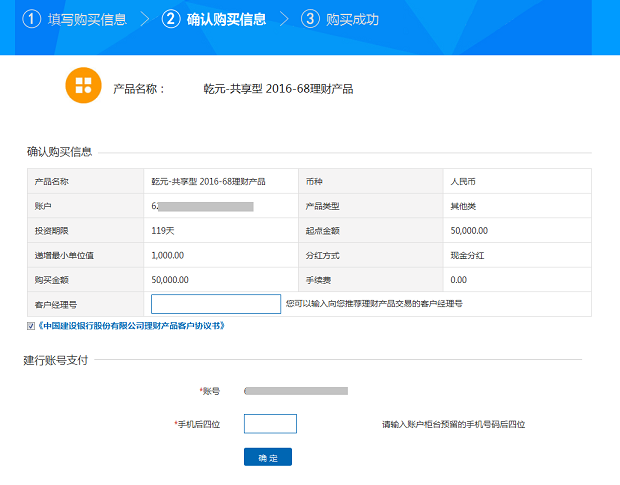Focus the 手机后四位 input box
The width and height of the screenshot is (620, 485).
270,424
